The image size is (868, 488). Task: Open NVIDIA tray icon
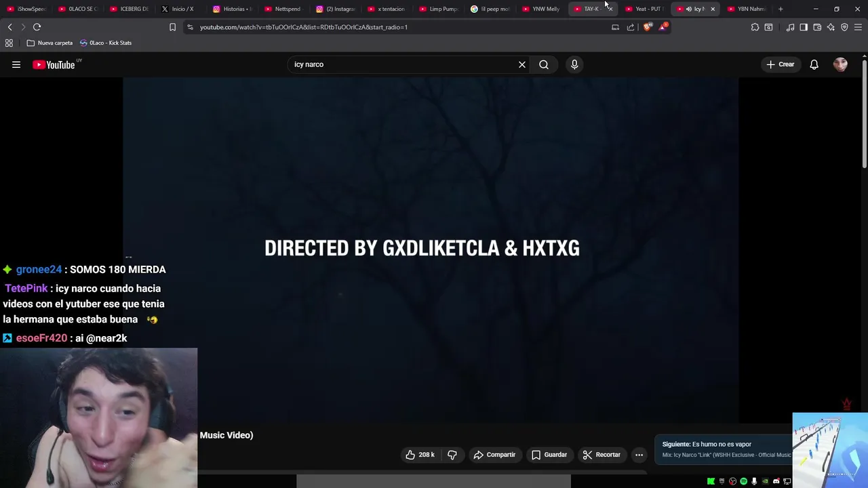765,481
